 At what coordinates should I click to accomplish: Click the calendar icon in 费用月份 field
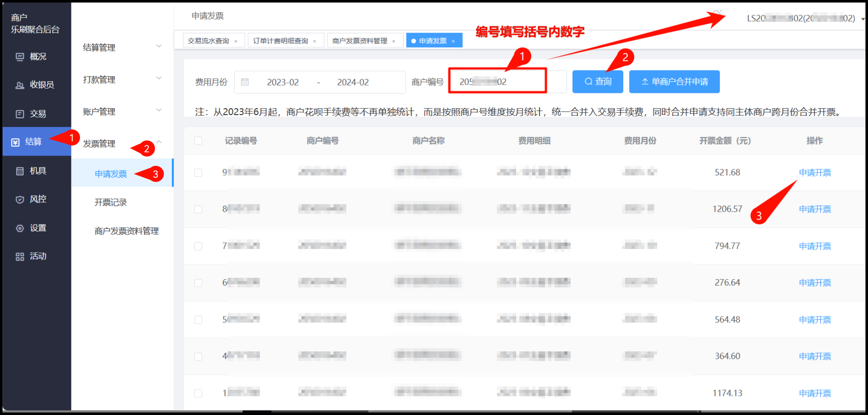245,82
